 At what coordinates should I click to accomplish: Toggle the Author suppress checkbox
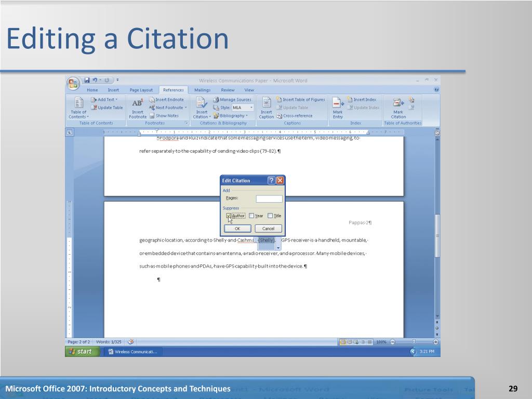[229, 216]
